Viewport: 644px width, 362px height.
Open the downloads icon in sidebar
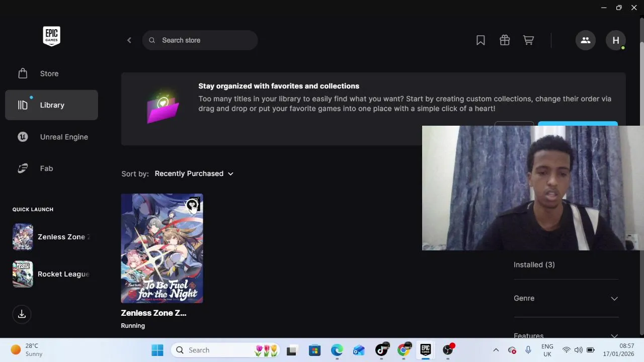(22, 314)
